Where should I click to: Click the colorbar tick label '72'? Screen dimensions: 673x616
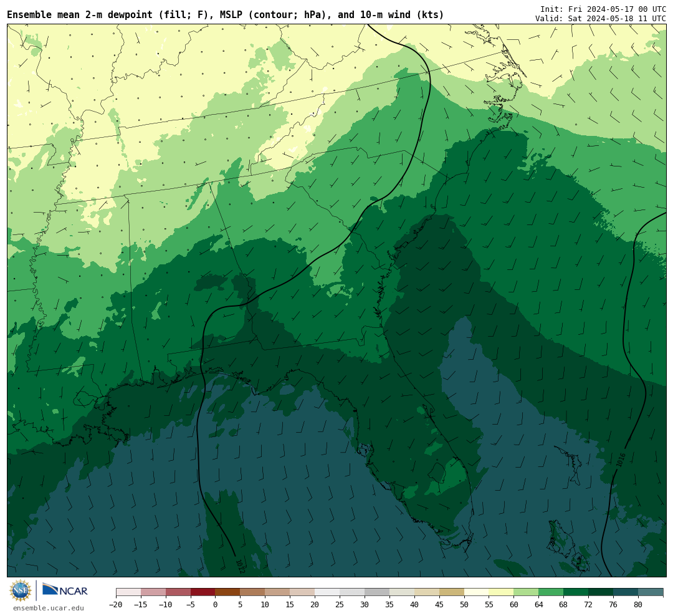pos(588,604)
